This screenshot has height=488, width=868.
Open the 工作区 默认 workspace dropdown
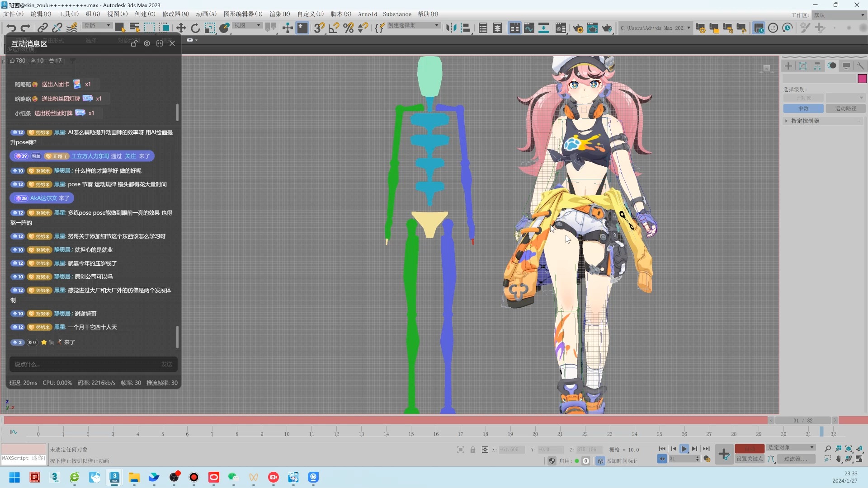click(x=839, y=15)
